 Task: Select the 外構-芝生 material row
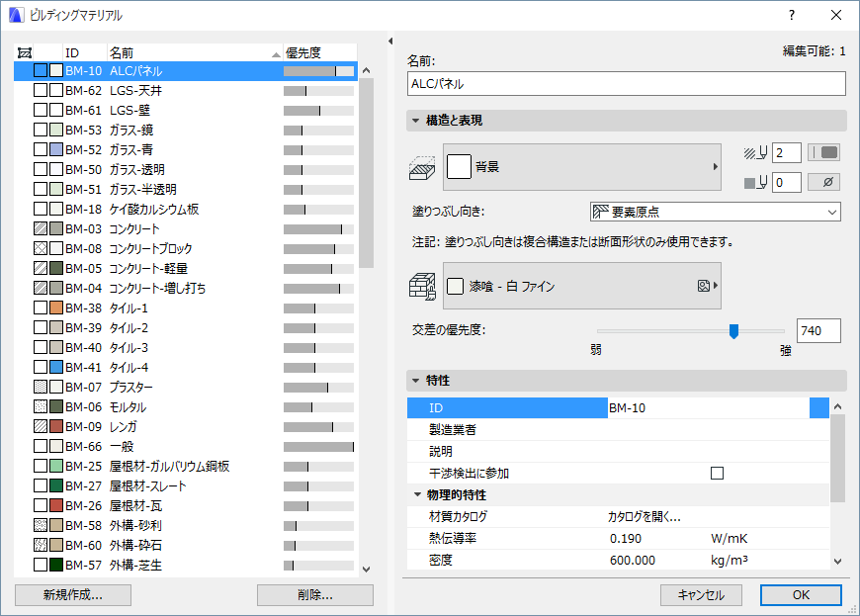click(186, 565)
